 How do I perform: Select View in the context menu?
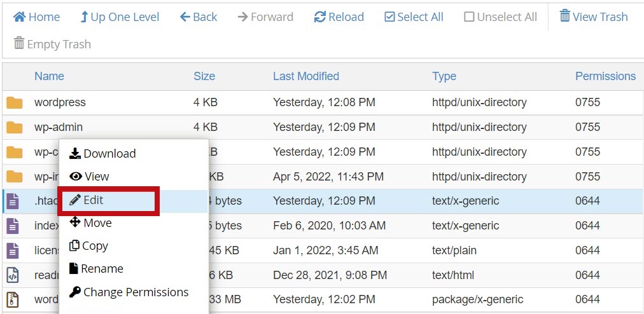(x=90, y=177)
